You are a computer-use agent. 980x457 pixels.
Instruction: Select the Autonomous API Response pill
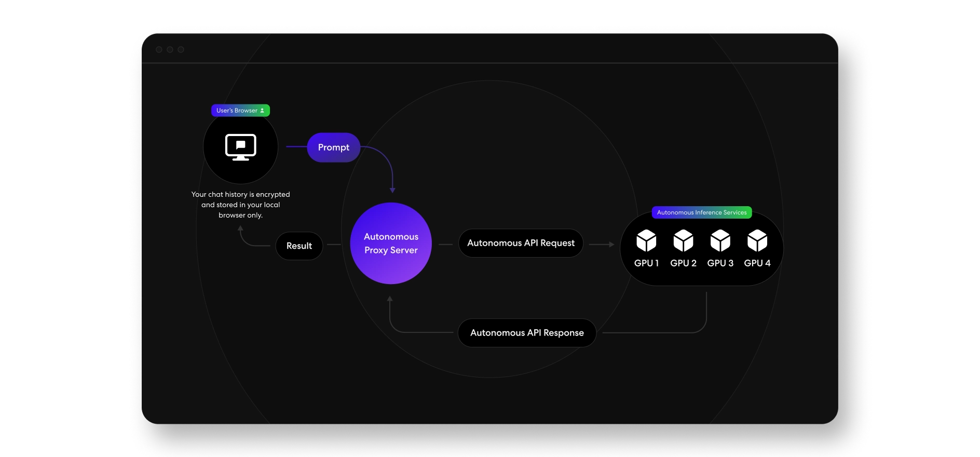pyautogui.click(x=527, y=333)
